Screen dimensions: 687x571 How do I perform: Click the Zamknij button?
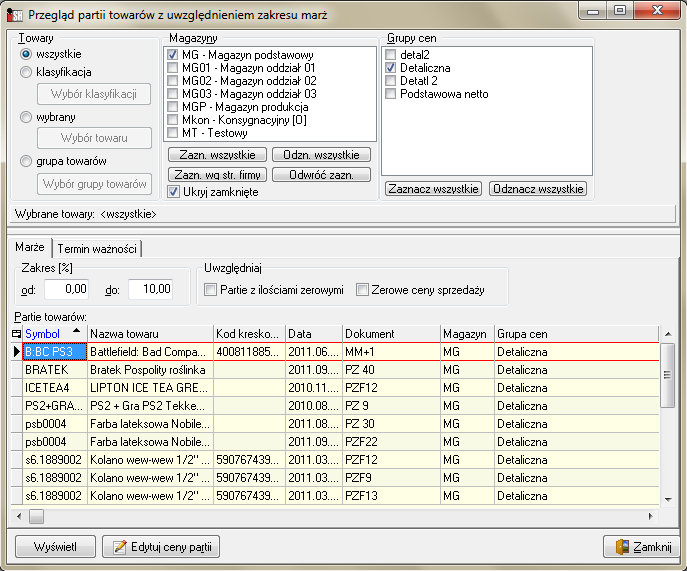pyautogui.click(x=642, y=547)
